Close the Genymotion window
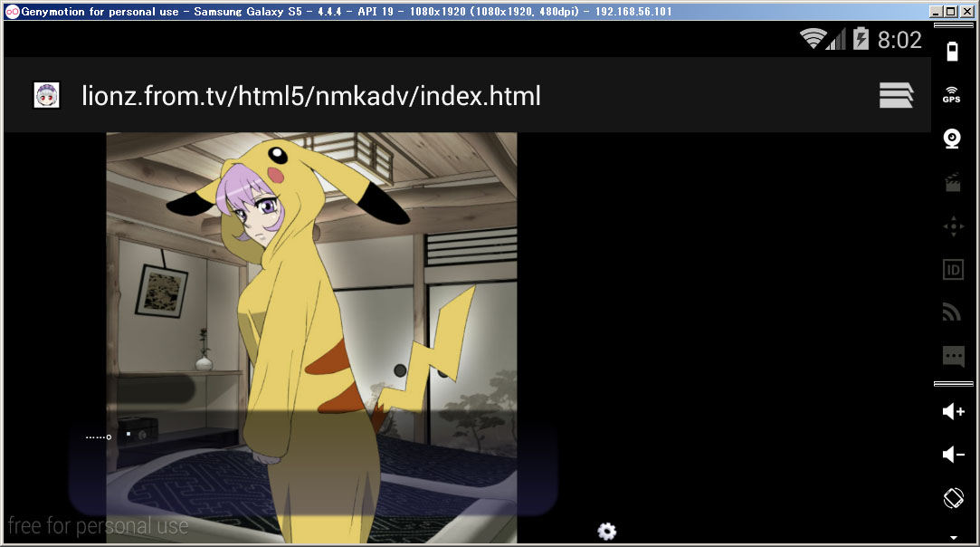980x547 pixels. [x=966, y=11]
